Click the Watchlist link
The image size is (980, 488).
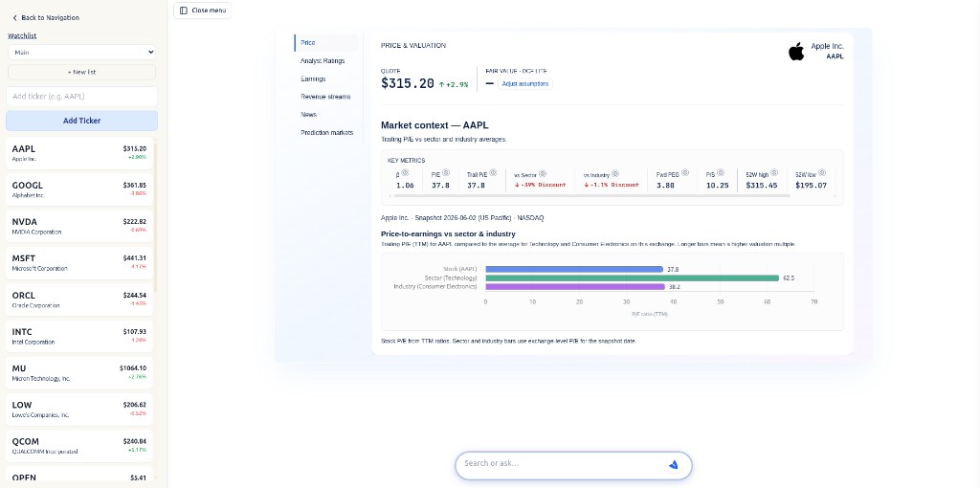click(x=22, y=35)
